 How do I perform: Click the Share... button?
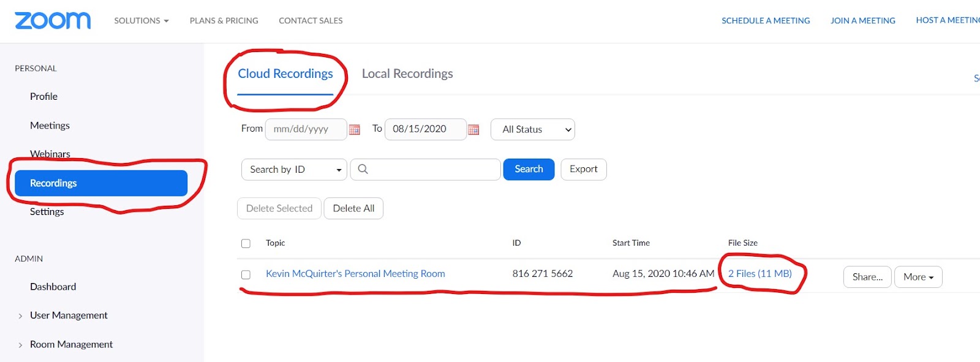pyautogui.click(x=867, y=277)
